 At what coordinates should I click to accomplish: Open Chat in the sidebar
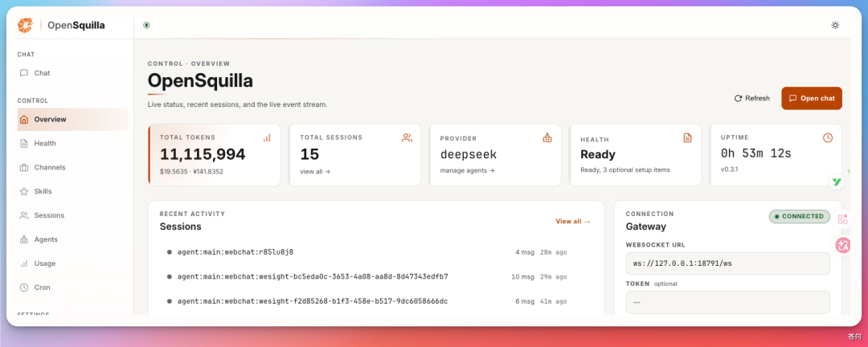tap(73, 73)
